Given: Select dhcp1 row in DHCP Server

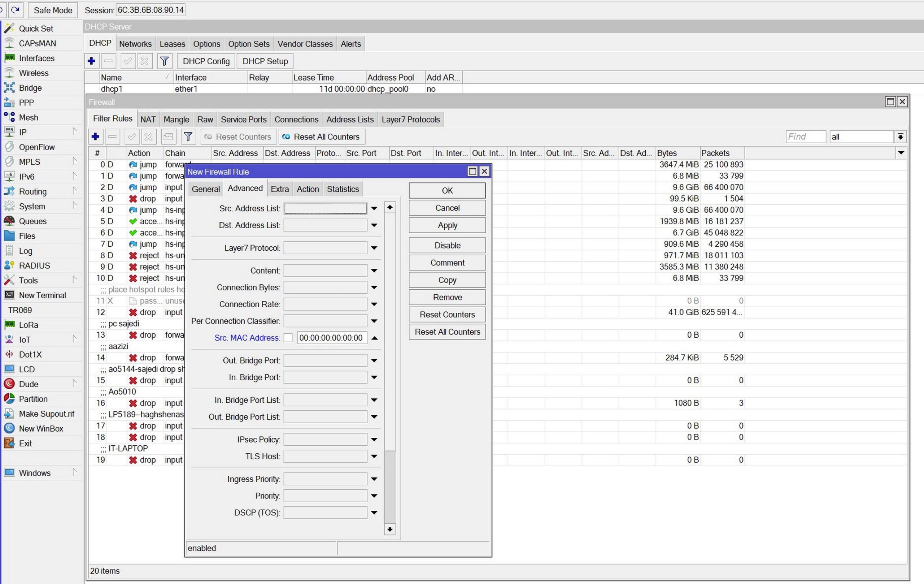Looking at the screenshot, I should [x=273, y=89].
